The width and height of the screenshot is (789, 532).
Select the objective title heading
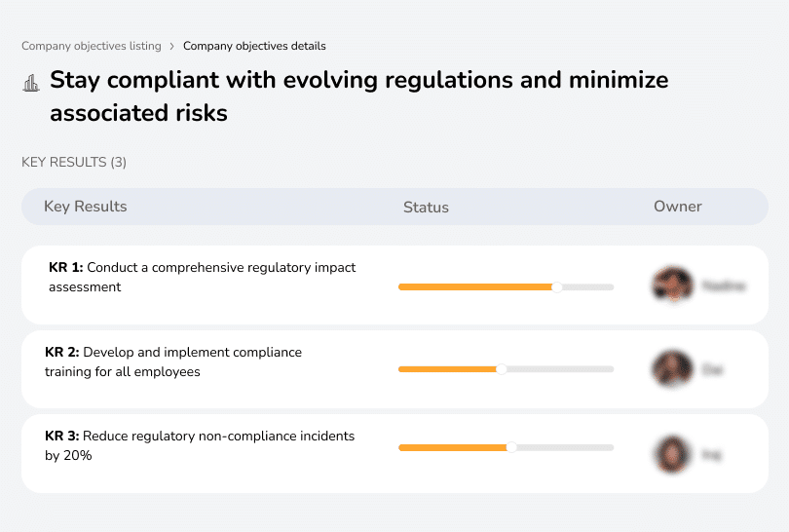(x=358, y=96)
